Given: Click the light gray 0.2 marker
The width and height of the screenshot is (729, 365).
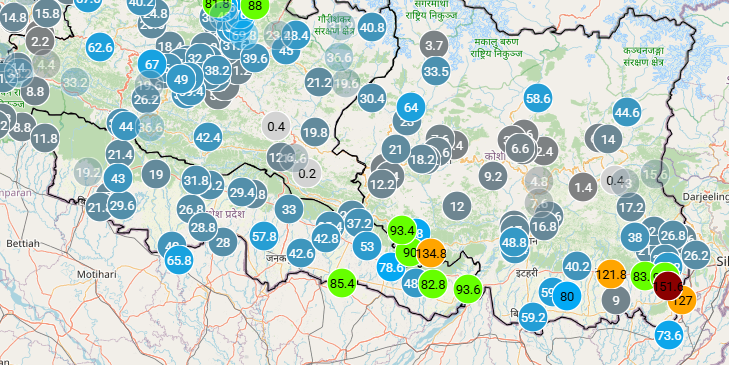Looking at the screenshot, I should click(x=307, y=174).
